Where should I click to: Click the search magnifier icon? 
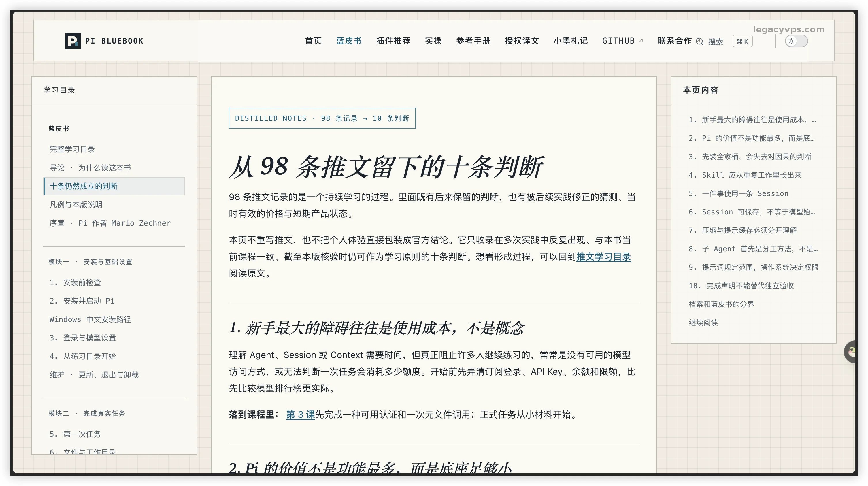click(x=699, y=42)
